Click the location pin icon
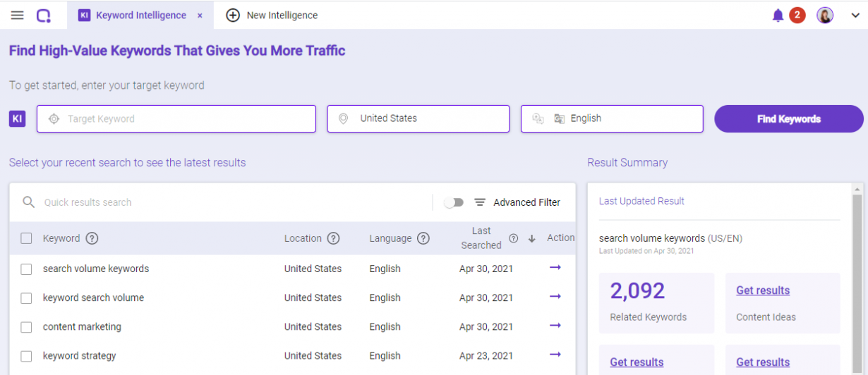Image resolution: width=868 pixels, height=375 pixels. tap(343, 118)
